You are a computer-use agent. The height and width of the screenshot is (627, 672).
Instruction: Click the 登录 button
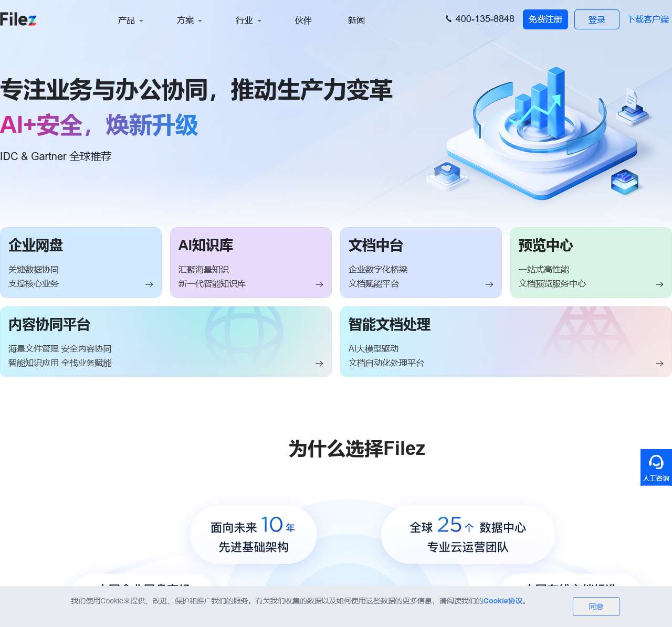(x=596, y=19)
